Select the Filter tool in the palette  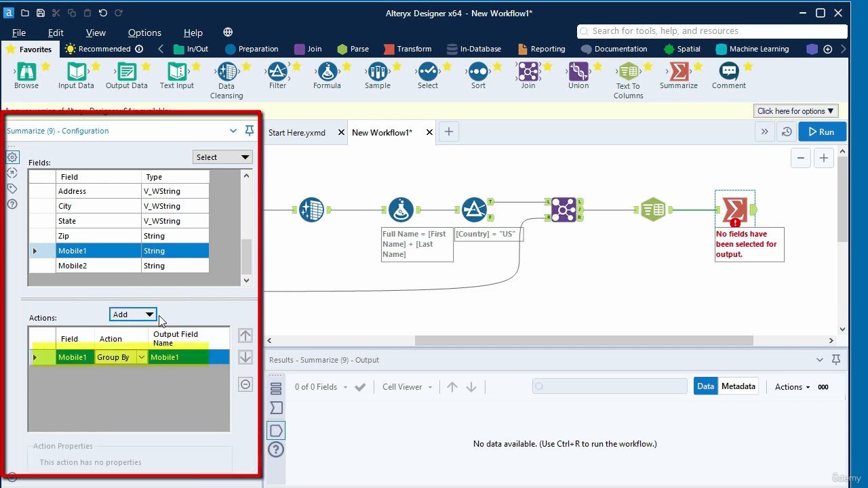click(277, 75)
